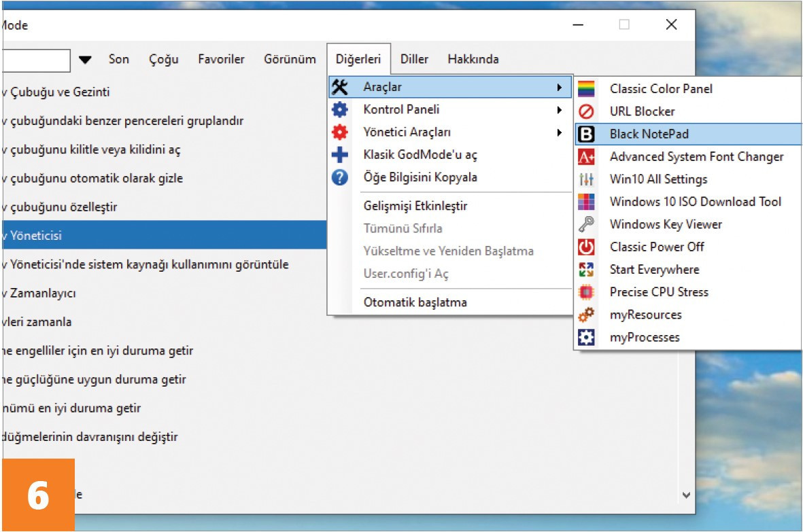Click the Precise CPU Stress chip icon
Viewport: 803px width, 532px height.
tap(586, 292)
